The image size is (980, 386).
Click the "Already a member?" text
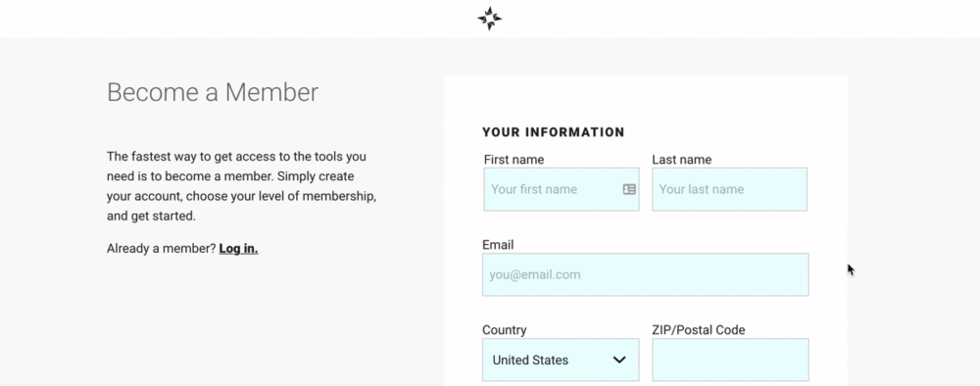pyautogui.click(x=162, y=249)
